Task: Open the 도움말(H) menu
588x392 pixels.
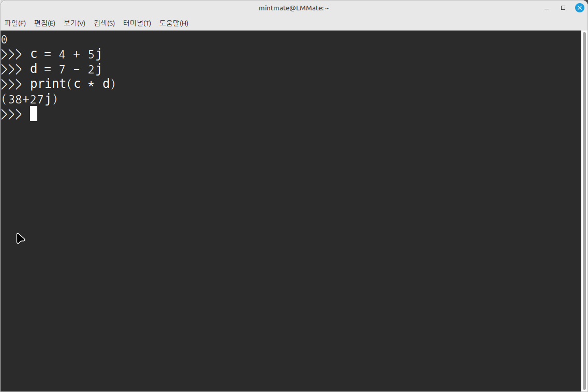Action: point(173,23)
